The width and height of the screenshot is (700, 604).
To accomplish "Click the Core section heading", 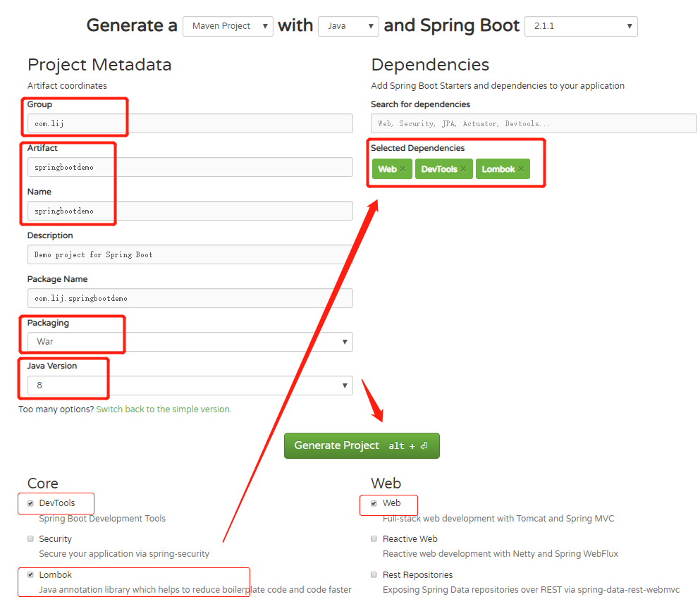I will [x=43, y=483].
